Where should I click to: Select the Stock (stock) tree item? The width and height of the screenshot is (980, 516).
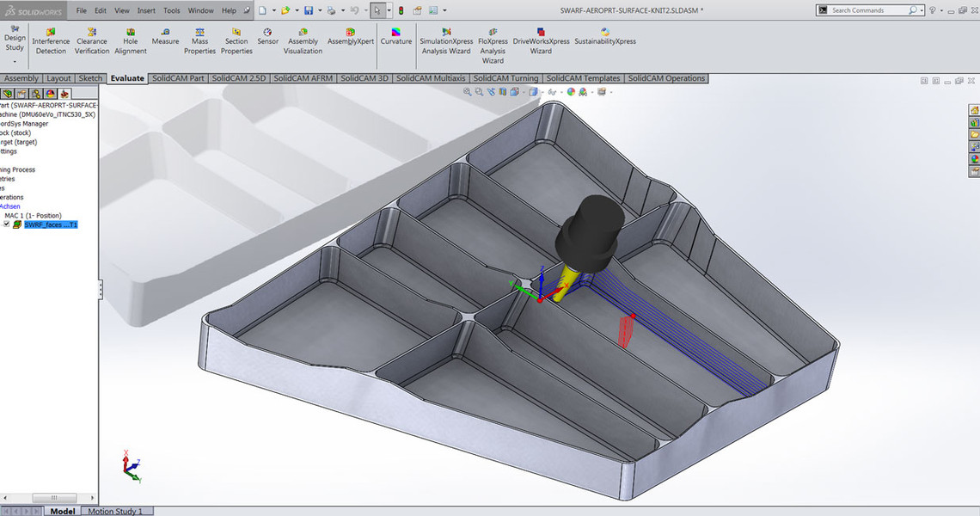15,132
